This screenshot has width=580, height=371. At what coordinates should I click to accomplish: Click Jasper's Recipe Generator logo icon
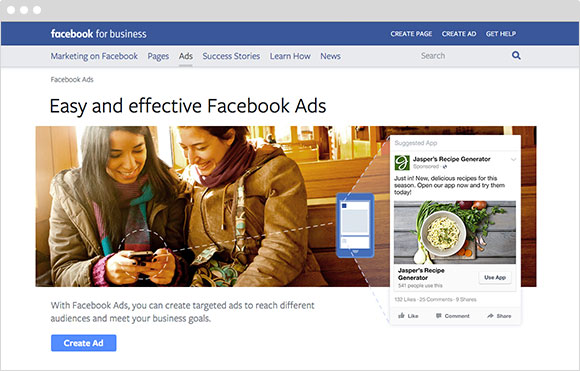point(402,163)
